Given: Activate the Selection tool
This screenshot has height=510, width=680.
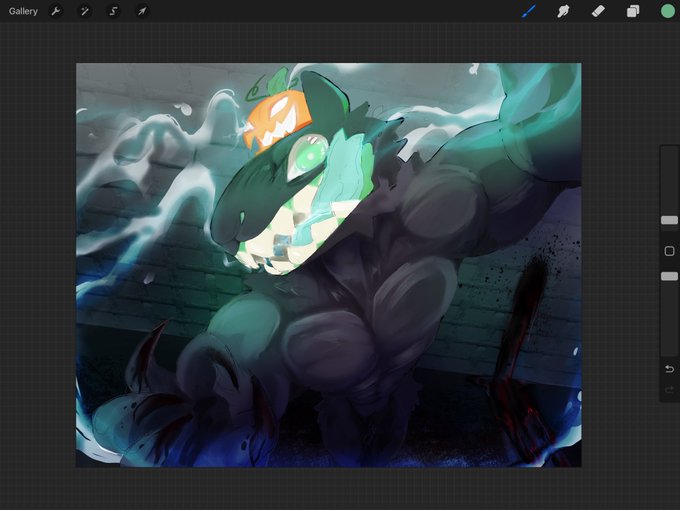Looking at the screenshot, I should pos(113,11).
